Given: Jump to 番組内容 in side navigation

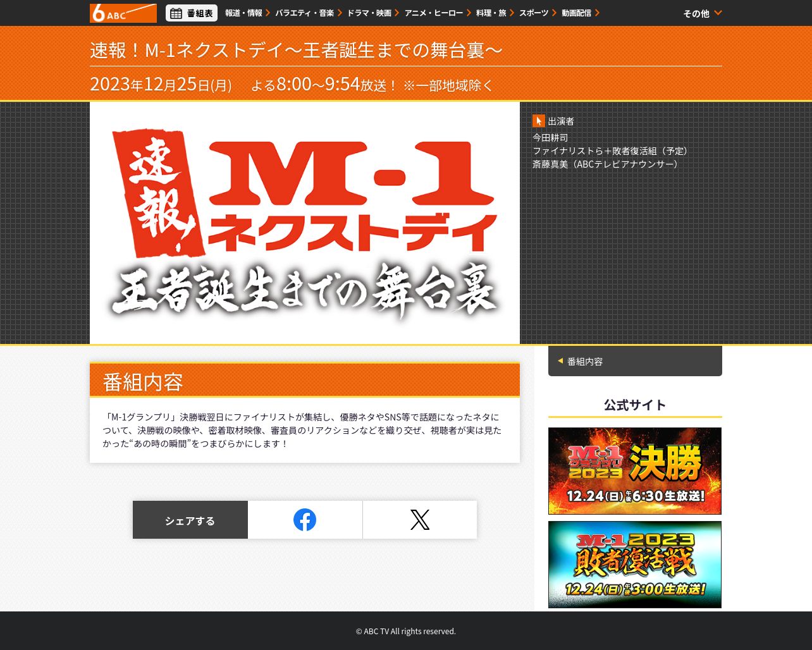Looking at the screenshot, I should coord(635,361).
